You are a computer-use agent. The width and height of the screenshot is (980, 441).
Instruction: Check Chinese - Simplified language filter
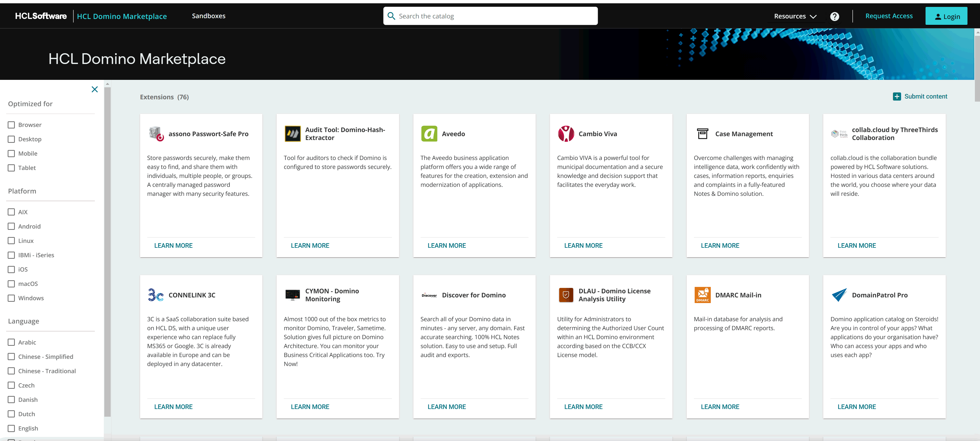click(12, 357)
